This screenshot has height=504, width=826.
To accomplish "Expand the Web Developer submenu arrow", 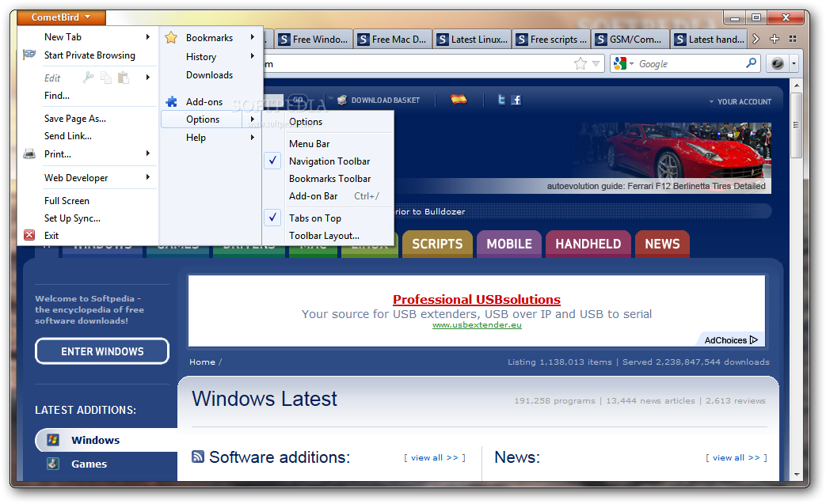I will (148, 177).
